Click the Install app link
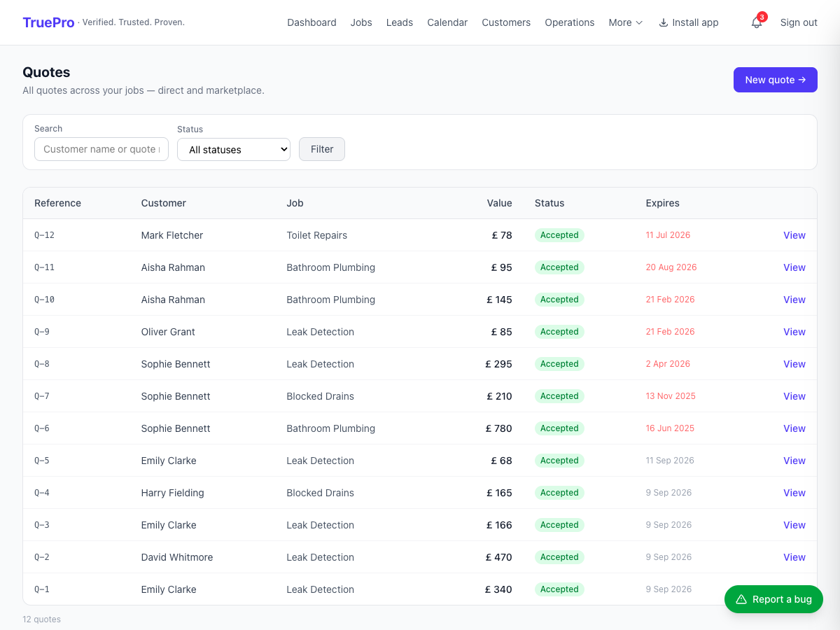 click(x=689, y=22)
